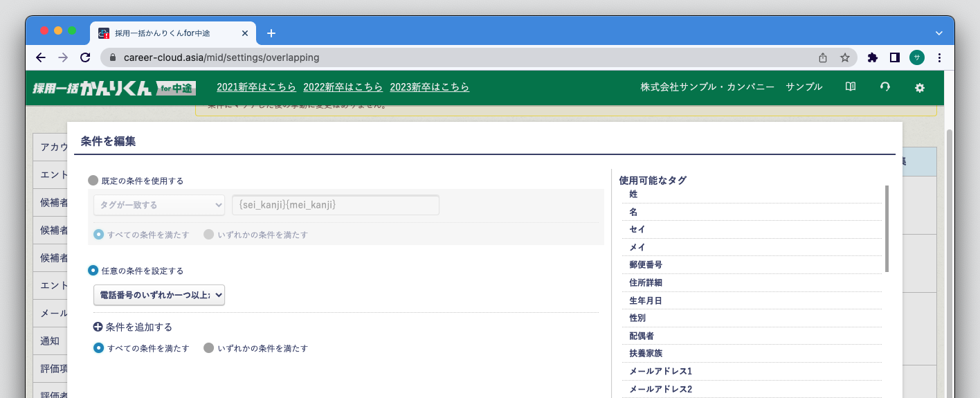The height and width of the screenshot is (398, 980).
Task: Open the タグが一致する dropdown
Action: click(159, 205)
